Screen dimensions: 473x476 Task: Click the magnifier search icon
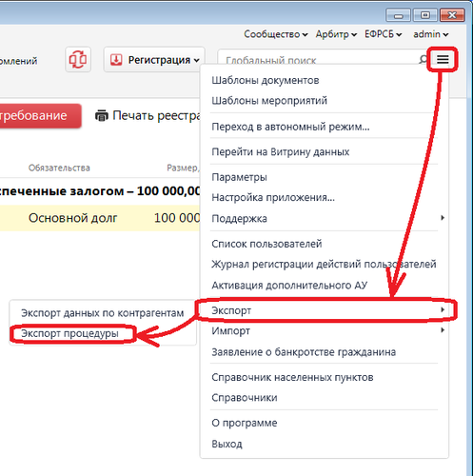click(x=424, y=59)
